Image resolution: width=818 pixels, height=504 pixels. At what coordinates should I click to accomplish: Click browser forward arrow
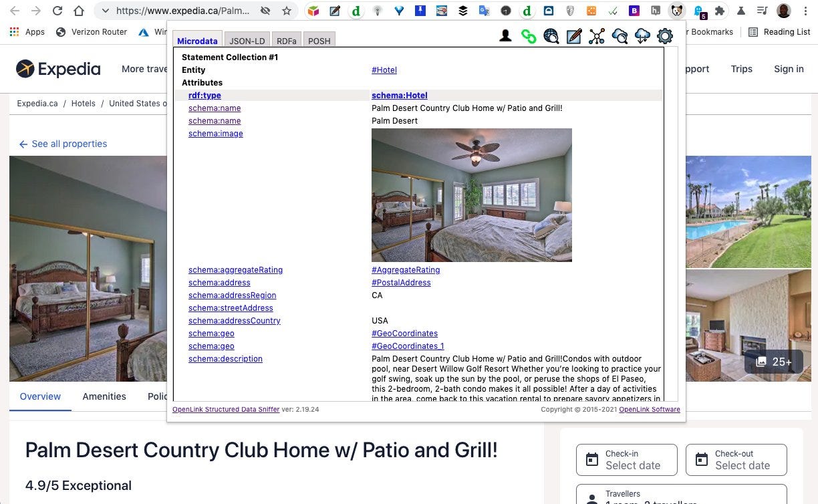click(36, 11)
